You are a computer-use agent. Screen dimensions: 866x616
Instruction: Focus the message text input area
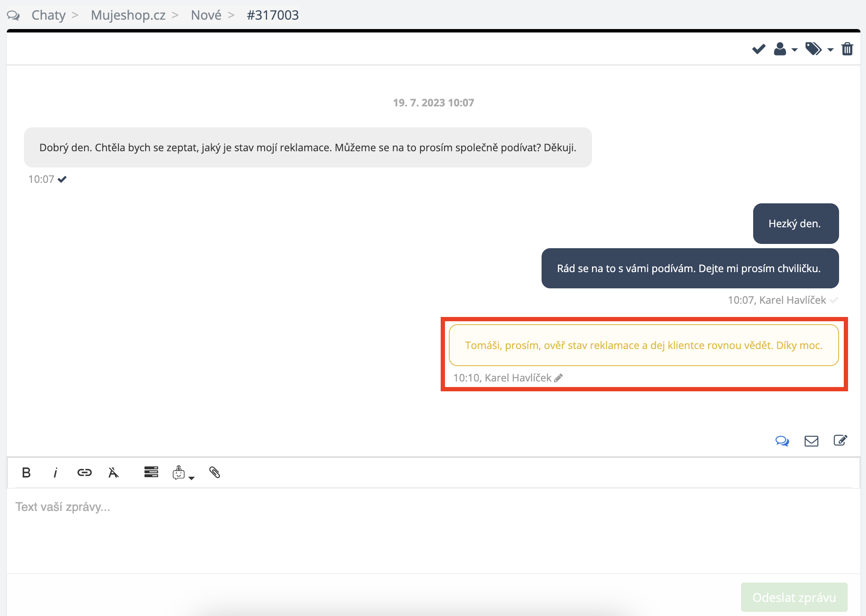point(433,530)
